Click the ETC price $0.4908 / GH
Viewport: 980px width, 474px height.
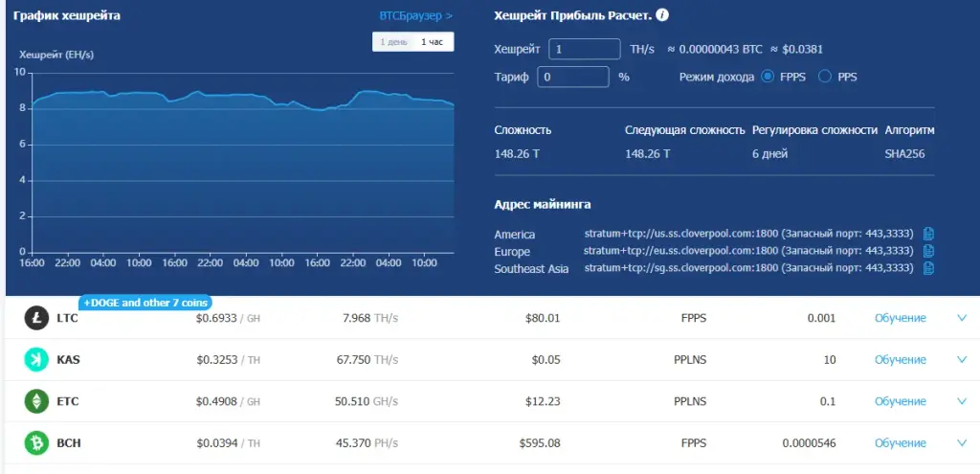228,401
